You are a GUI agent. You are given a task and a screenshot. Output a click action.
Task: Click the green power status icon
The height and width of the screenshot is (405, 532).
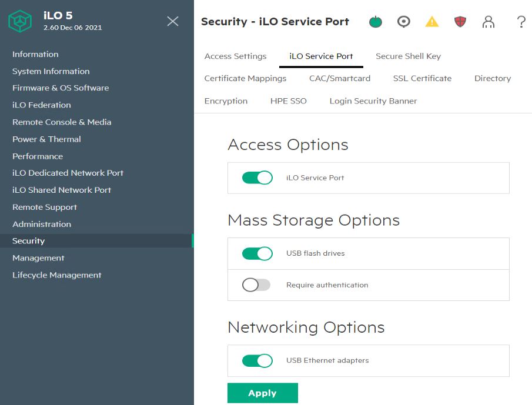(375, 22)
